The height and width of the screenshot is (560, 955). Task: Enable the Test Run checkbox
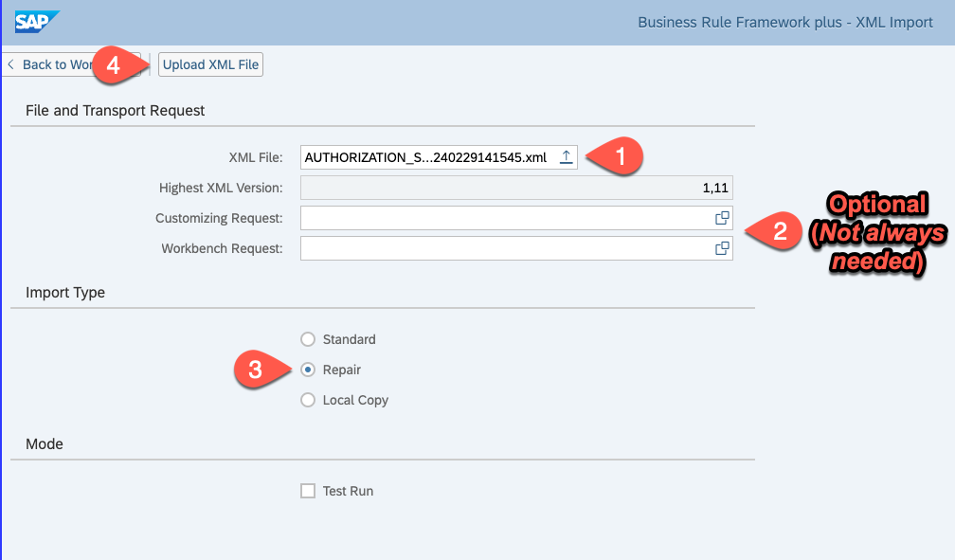point(307,491)
